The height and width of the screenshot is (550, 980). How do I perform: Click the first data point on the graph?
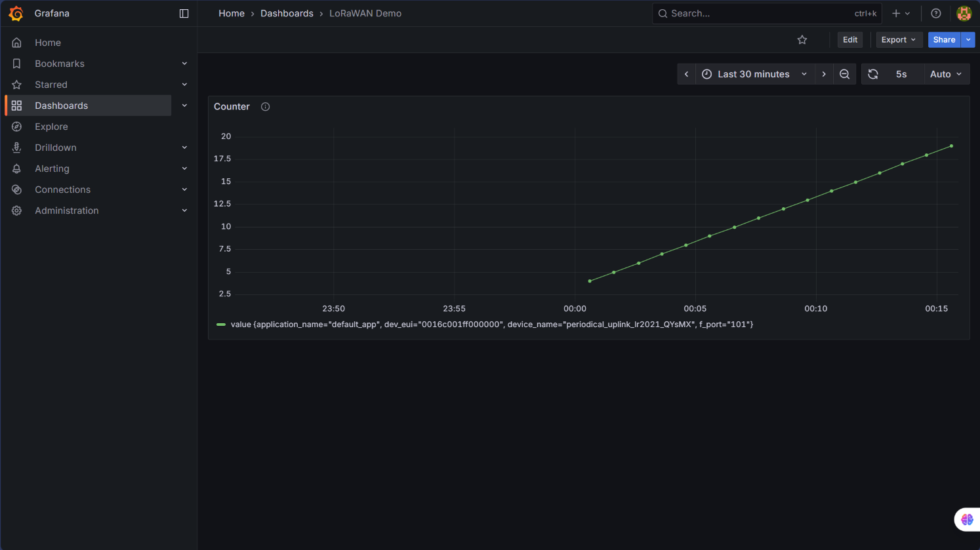(x=590, y=281)
